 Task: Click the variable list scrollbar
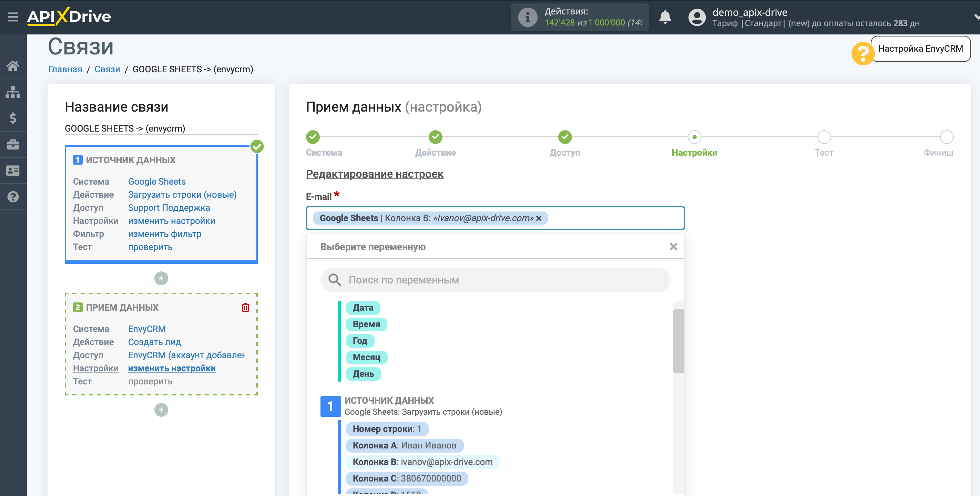click(x=678, y=341)
